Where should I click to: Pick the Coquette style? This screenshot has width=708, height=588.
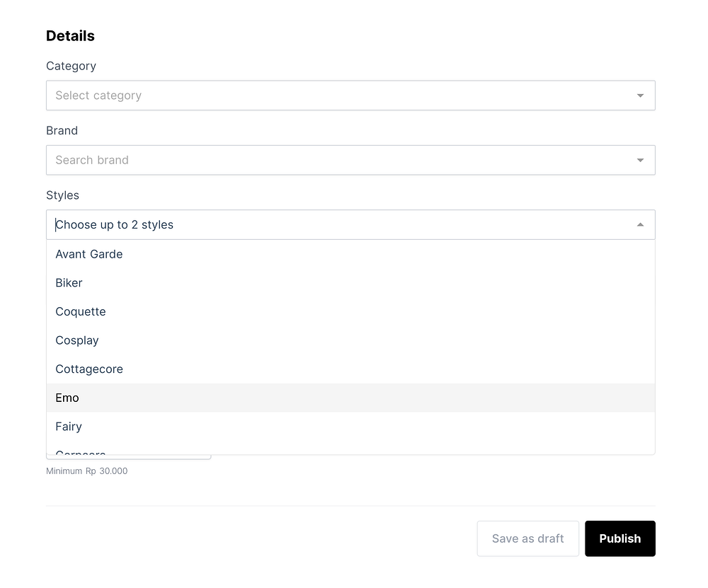81,312
